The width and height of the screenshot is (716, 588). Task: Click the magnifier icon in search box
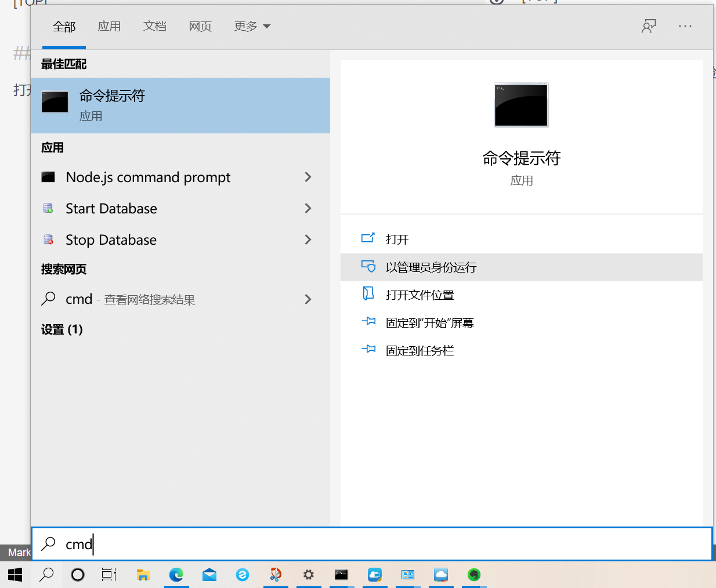click(49, 543)
